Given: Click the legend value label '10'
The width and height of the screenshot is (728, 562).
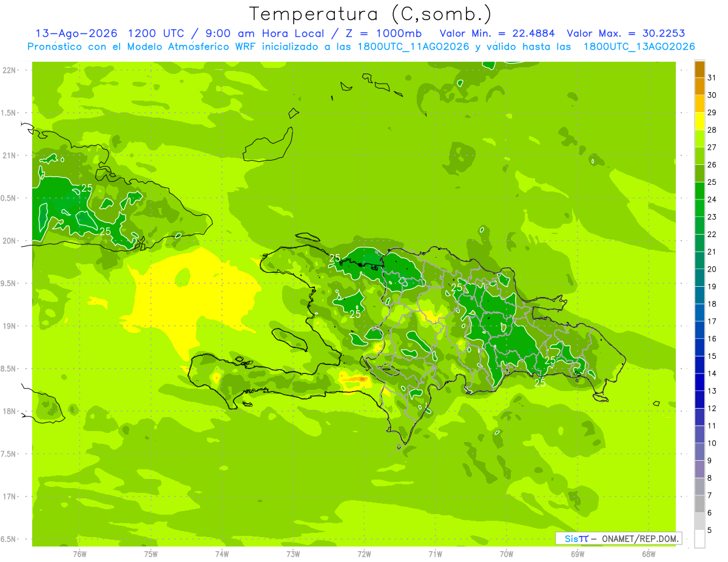Looking at the screenshot, I should 712,443.
